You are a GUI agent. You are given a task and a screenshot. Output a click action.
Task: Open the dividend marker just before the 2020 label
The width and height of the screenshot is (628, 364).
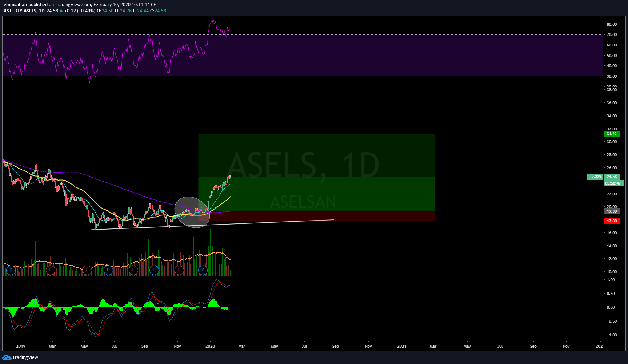(203, 270)
